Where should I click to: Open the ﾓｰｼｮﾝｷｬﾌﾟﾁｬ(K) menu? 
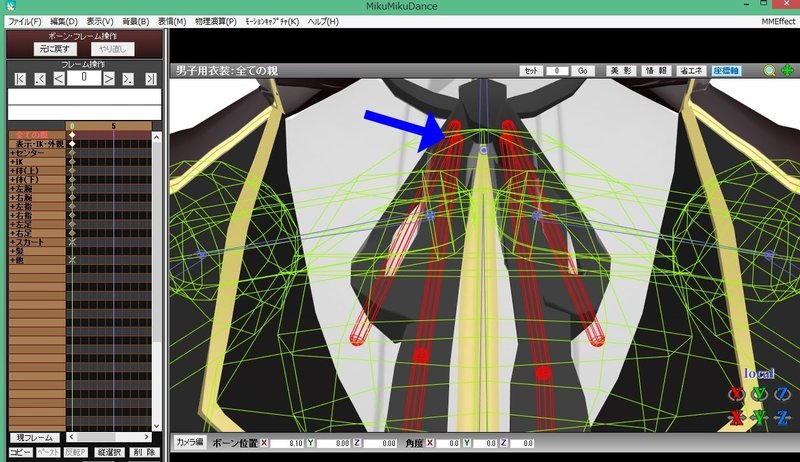(x=272, y=21)
